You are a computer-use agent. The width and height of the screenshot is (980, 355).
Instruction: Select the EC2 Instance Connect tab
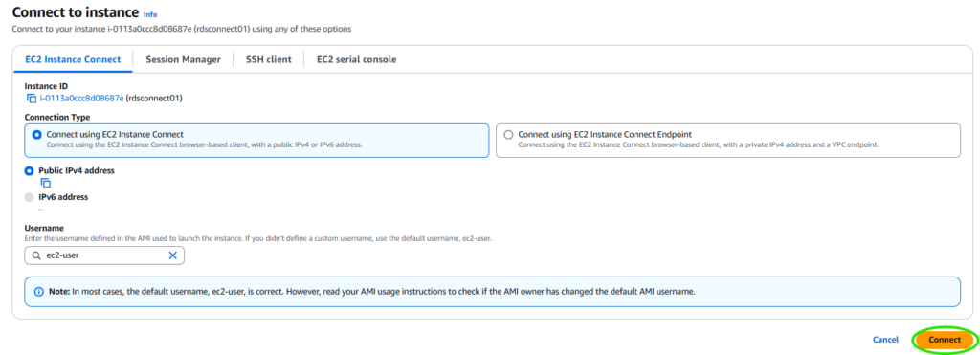coord(73,60)
